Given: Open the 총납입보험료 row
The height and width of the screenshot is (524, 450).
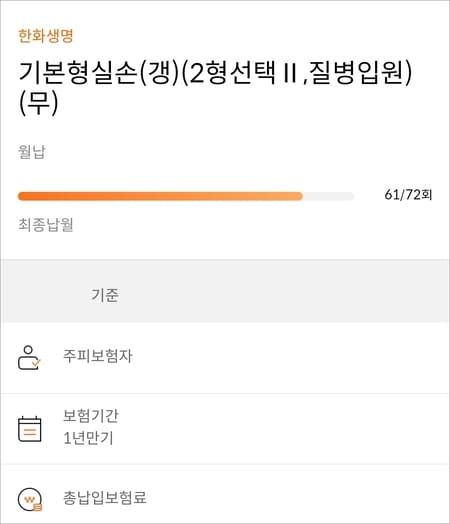Looking at the screenshot, I should coord(225,495).
